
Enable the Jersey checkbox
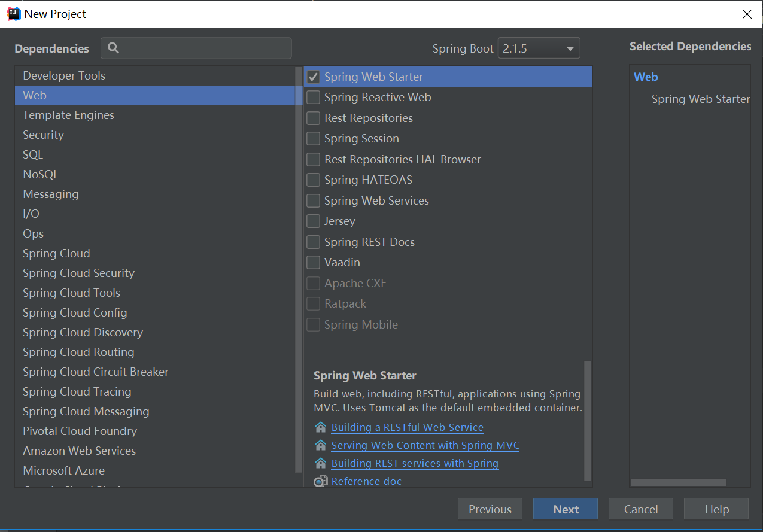313,221
